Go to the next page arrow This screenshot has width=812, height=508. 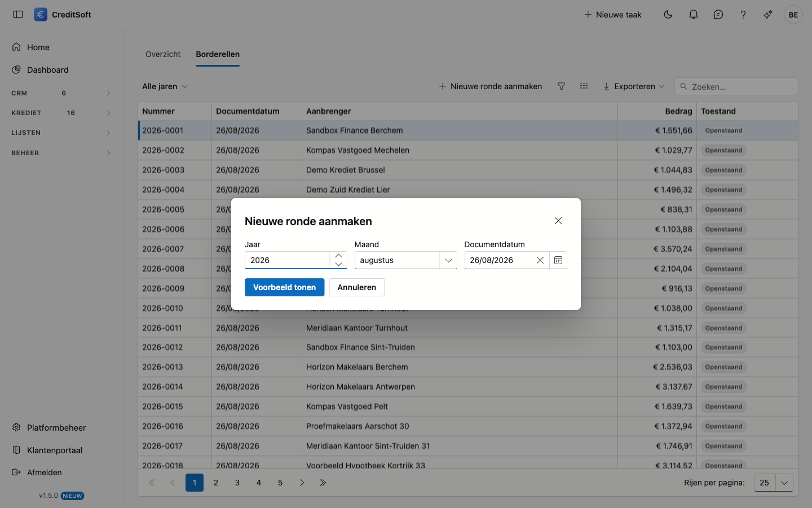[x=302, y=483]
